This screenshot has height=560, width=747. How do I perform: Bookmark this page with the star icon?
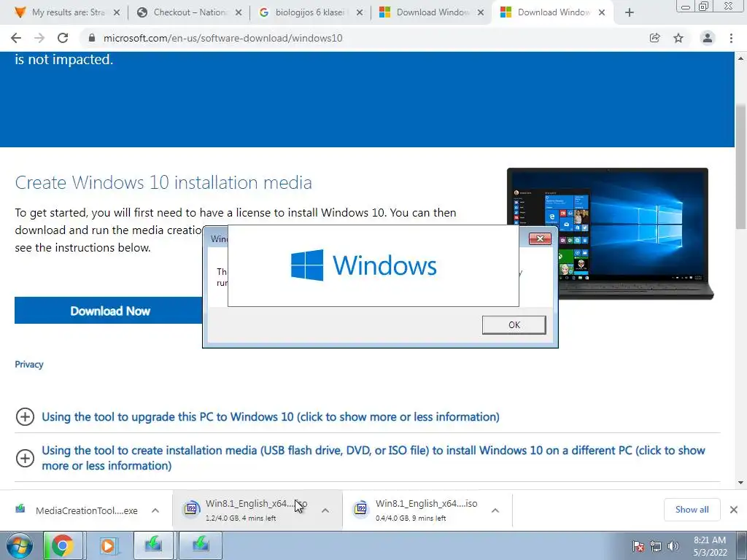pyautogui.click(x=678, y=38)
